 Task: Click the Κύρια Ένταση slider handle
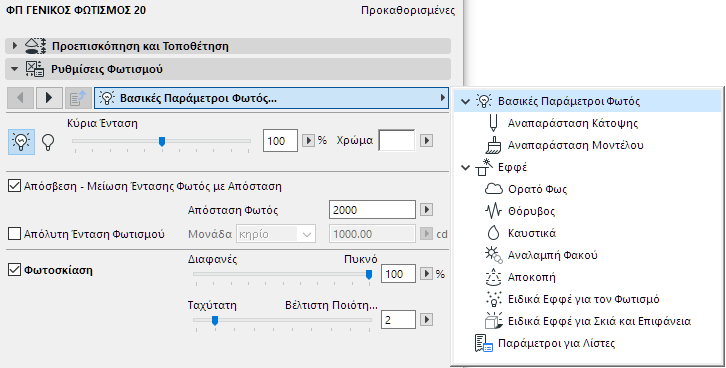pos(162,141)
